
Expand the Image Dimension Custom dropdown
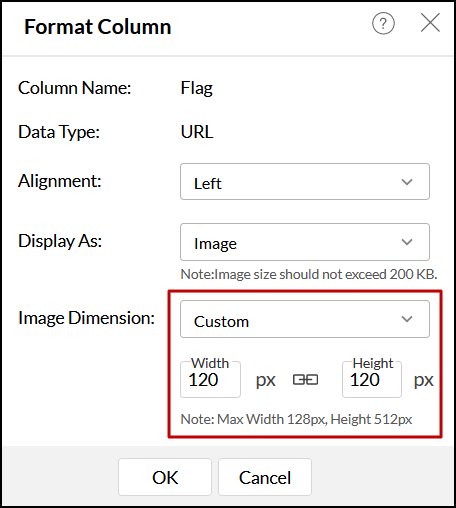coord(305,319)
